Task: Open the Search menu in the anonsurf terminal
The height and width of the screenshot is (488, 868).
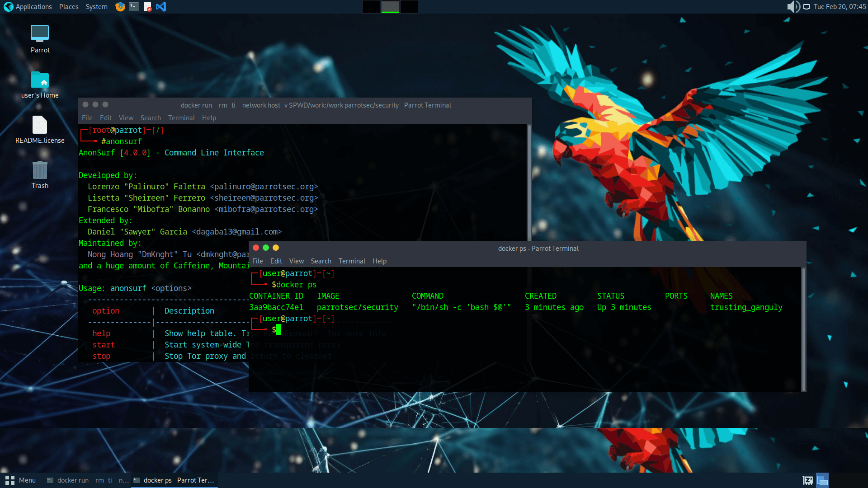Action: (x=151, y=117)
